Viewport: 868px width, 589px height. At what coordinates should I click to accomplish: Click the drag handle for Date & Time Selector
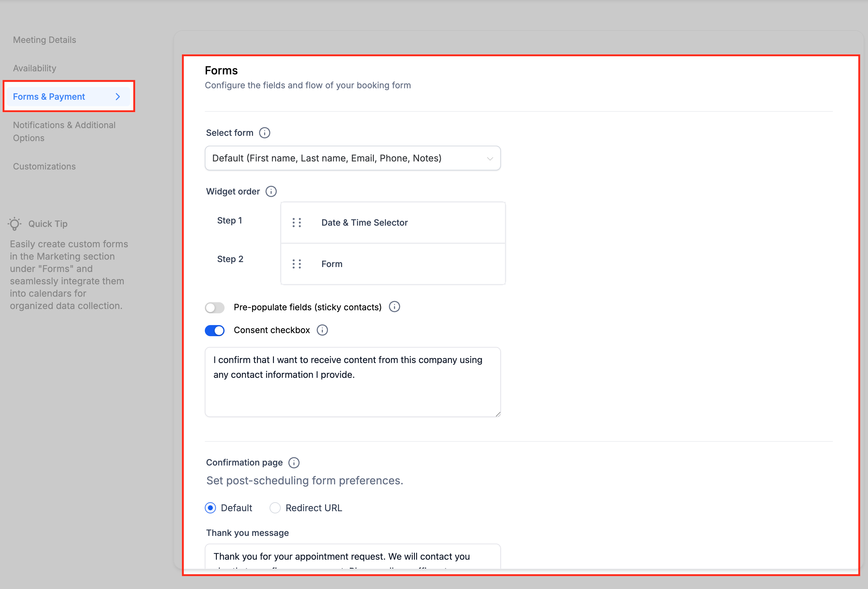(x=296, y=223)
